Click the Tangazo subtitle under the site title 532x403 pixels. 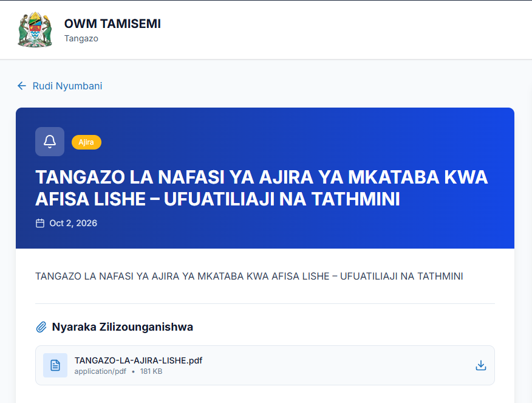[81, 38]
